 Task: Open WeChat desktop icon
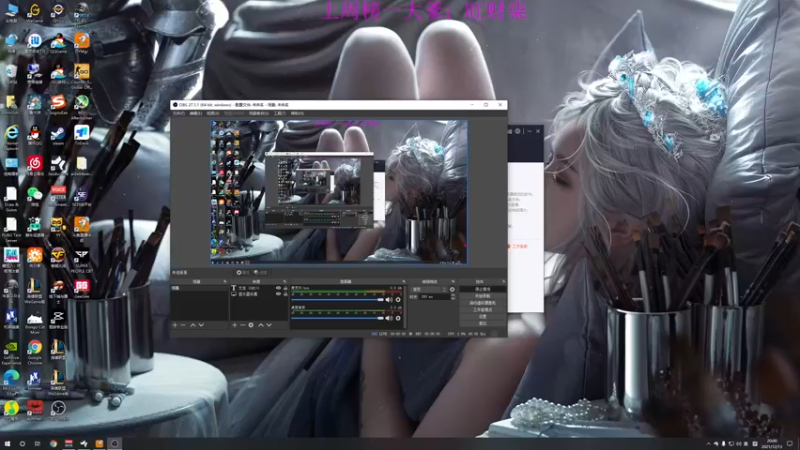coord(35,196)
